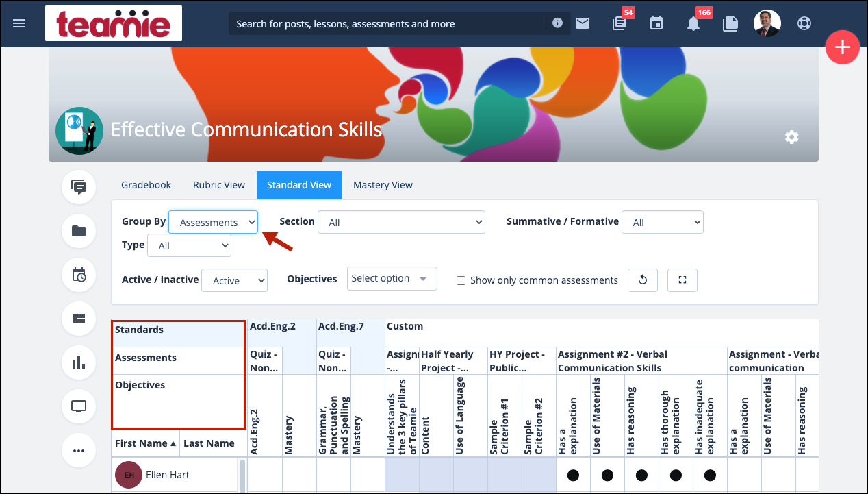Toggle Show only common assessments checkbox
The width and height of the screenshot is (868, 494).
pos(461,280)
